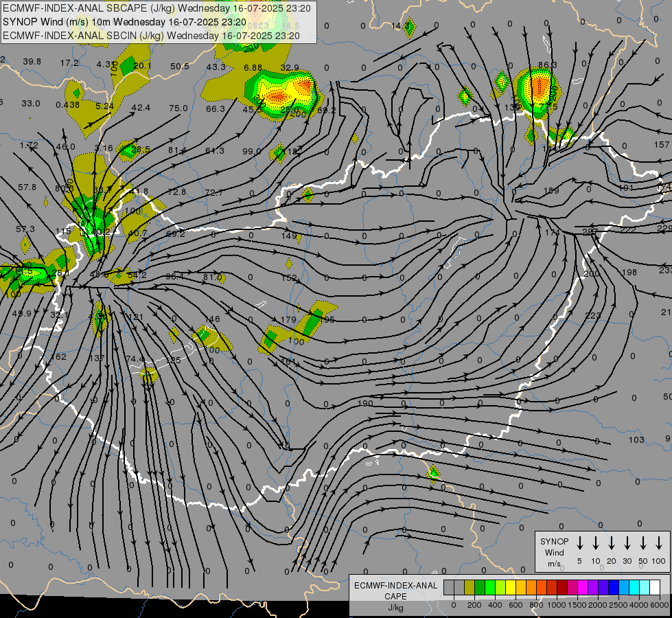Image resolution: width=672 pixels, height=618 pixels.
Task: Click the 66.3 value on the map
Action: pos(216,109)
